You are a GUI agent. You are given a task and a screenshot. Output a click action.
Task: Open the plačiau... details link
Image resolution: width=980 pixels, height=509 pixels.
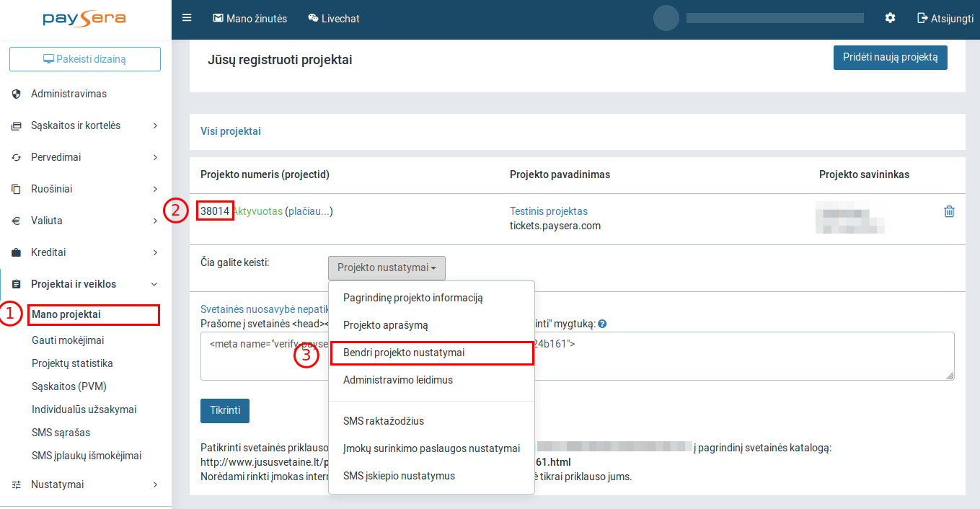309,211
